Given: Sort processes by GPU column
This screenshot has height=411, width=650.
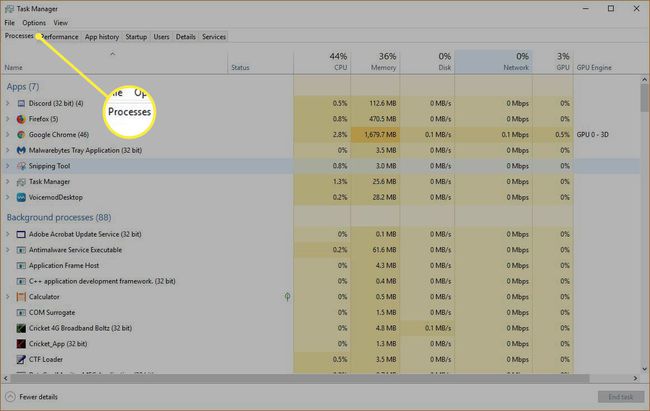Looking at the screenshot, I should (553, 62).
